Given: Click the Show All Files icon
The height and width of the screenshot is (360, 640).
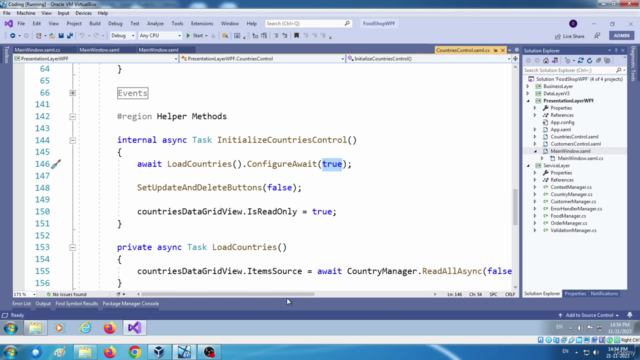Looking at the screenshot, I should (x=607, y=60).
